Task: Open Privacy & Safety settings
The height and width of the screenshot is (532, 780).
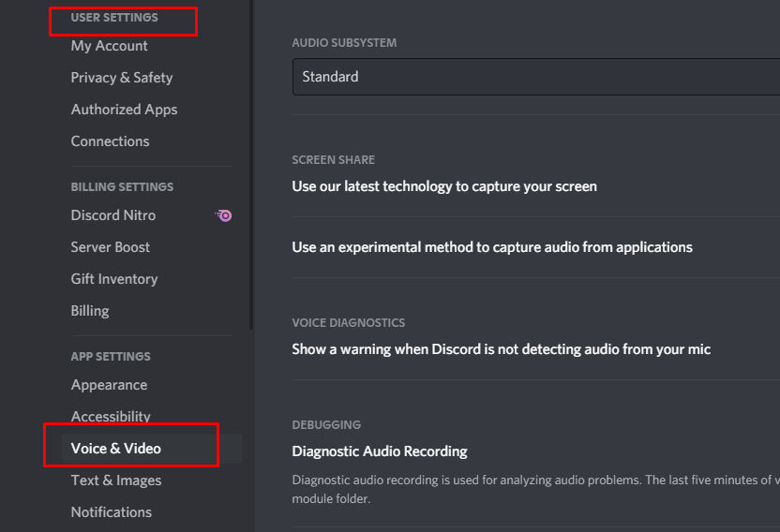Action: coord(122,78)
